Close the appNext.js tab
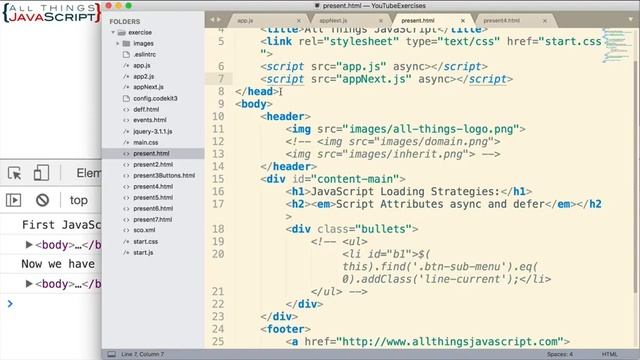The width and height of the screenshot is (640, 360). point(381,20)
